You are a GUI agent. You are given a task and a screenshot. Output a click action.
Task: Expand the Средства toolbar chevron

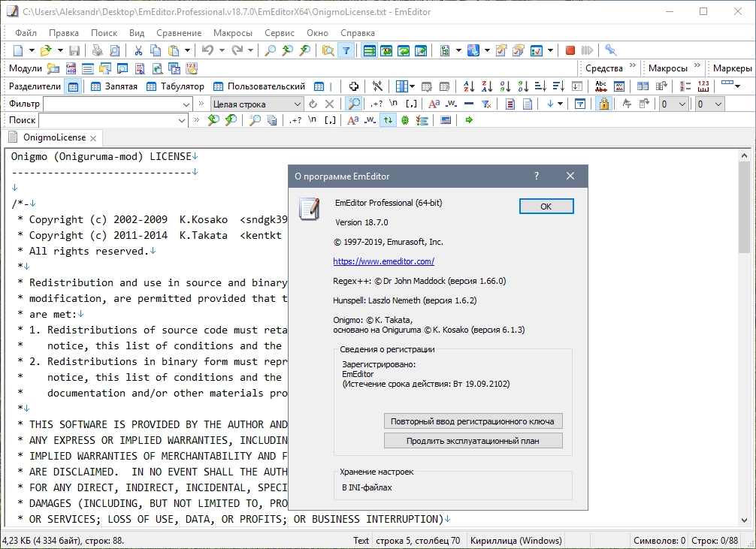633,65
